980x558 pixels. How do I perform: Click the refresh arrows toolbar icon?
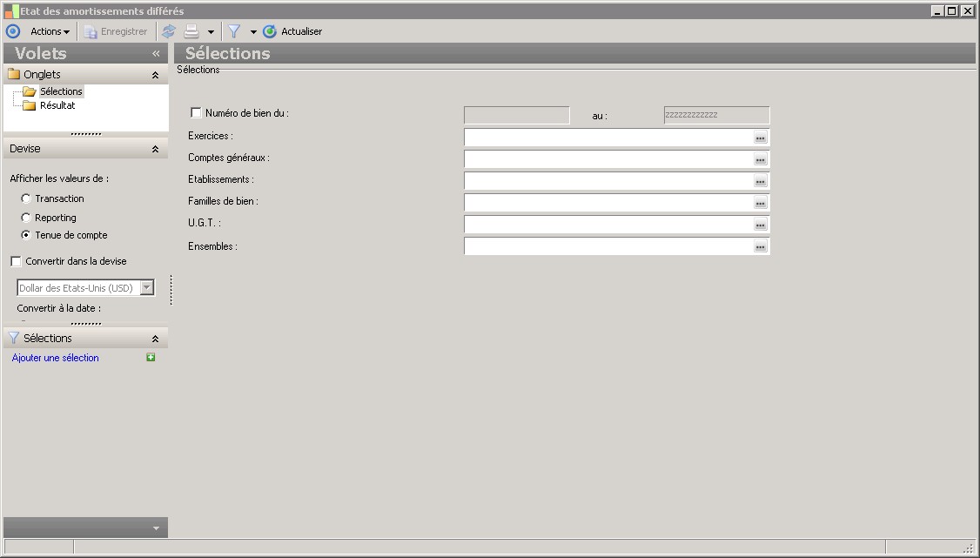tap(169, 31)
